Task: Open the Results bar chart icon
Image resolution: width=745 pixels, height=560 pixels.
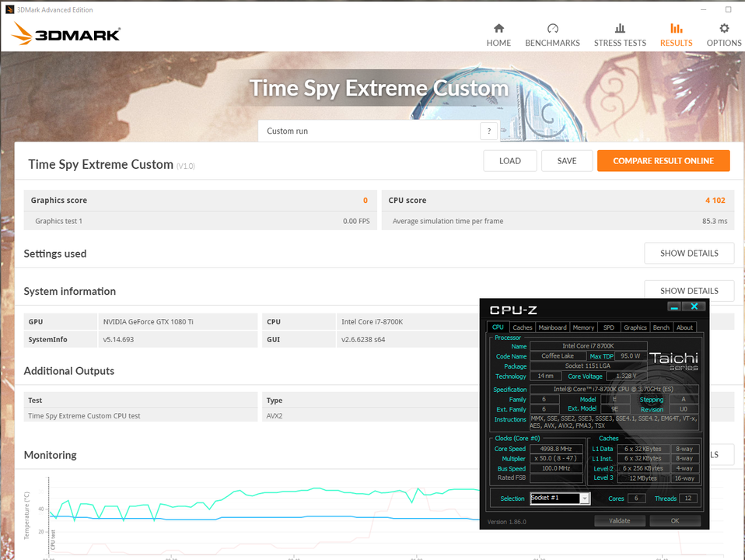Action: pyautogui.click(x=676, y=28)
